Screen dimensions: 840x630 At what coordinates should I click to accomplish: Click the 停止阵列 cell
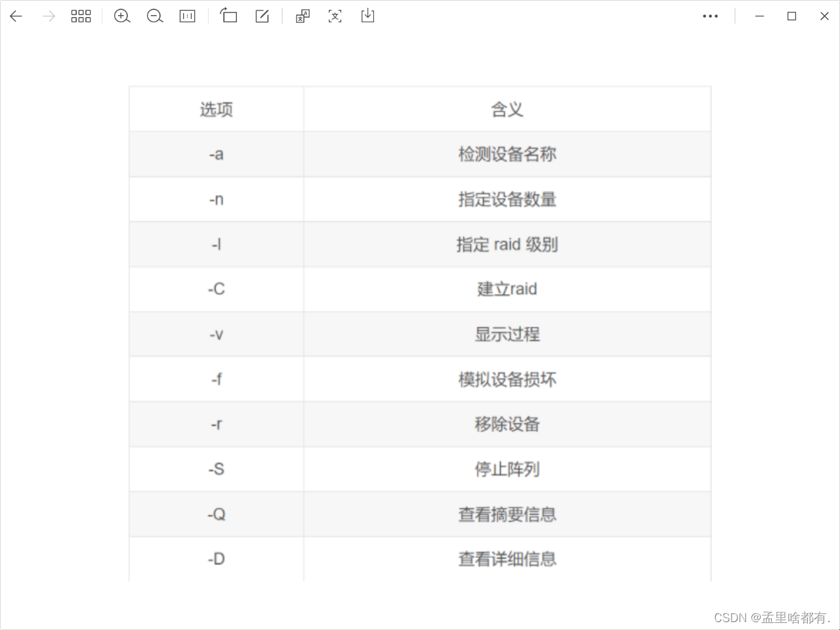[507, 469]
